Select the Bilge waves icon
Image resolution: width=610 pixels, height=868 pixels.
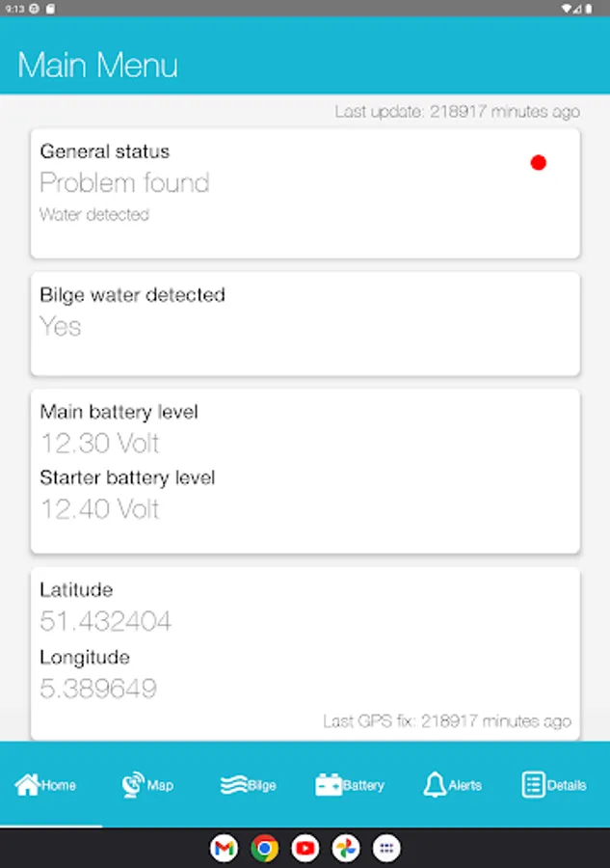(233, 785)
